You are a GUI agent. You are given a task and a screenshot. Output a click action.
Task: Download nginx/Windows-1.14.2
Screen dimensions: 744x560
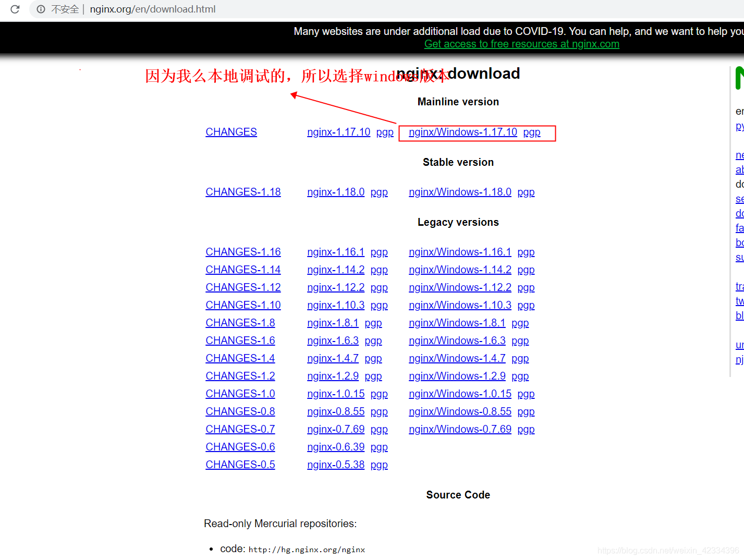tap(460, 270)
